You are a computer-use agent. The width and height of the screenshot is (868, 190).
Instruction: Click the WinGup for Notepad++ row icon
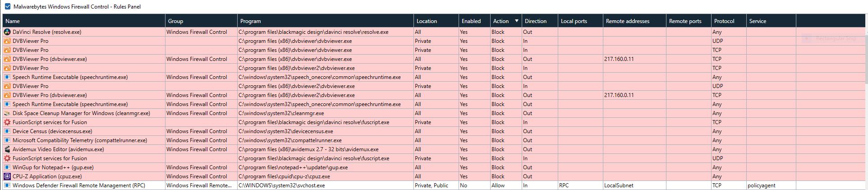pyautogui.click(x=7, y=167)
